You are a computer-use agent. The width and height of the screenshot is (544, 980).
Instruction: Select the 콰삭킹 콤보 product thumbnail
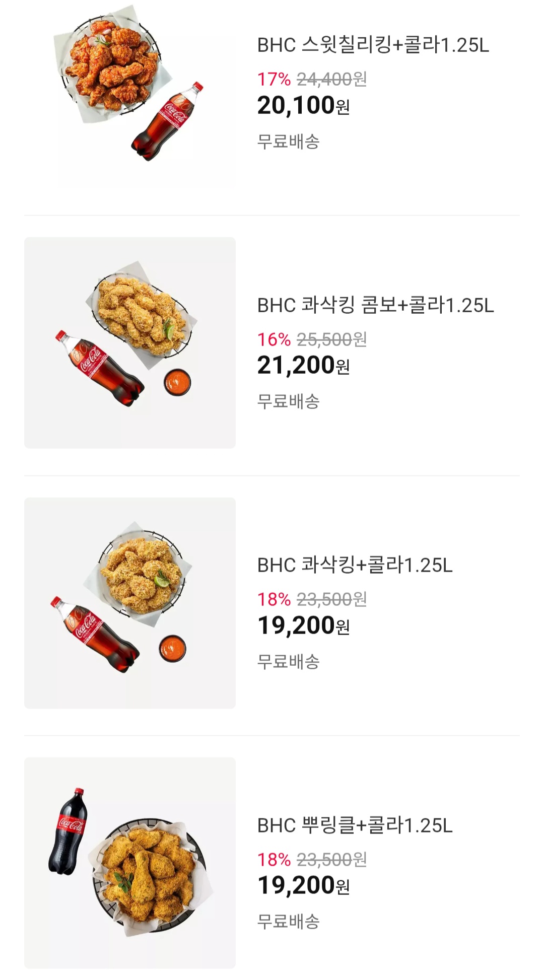pos(130,342)
